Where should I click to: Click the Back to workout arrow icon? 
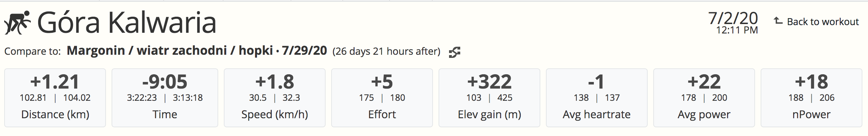pos(778,21)
